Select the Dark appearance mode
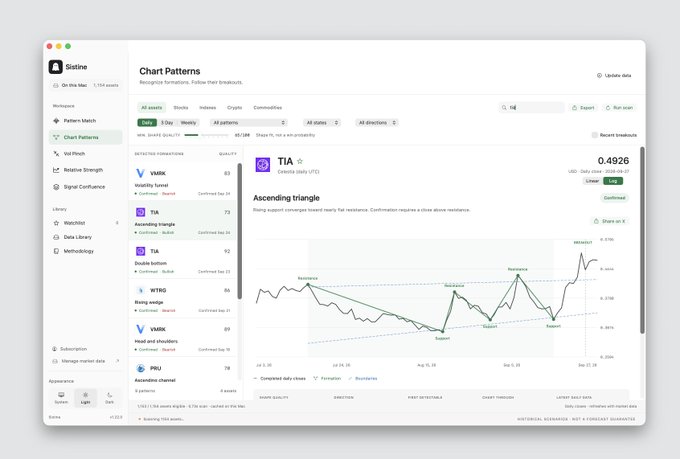This screenshot has height=459, width=680. 109,397
